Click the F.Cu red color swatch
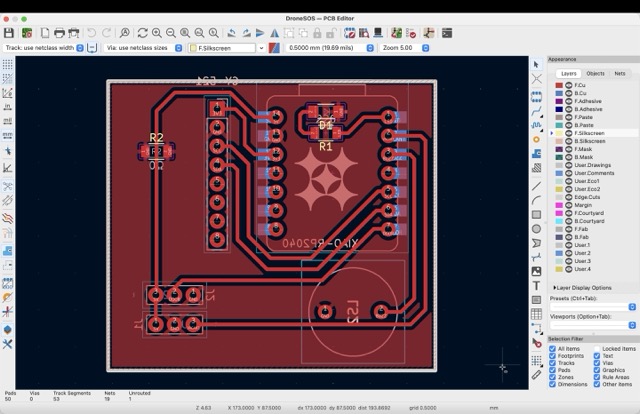Viewport: 640px width, 414px height. click(x=559, y=85)
